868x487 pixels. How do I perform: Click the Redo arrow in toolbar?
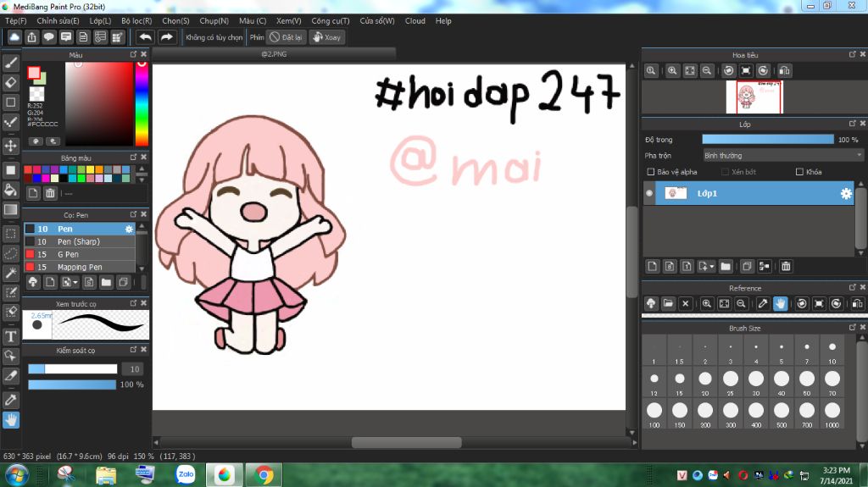[x=166, y=37]
